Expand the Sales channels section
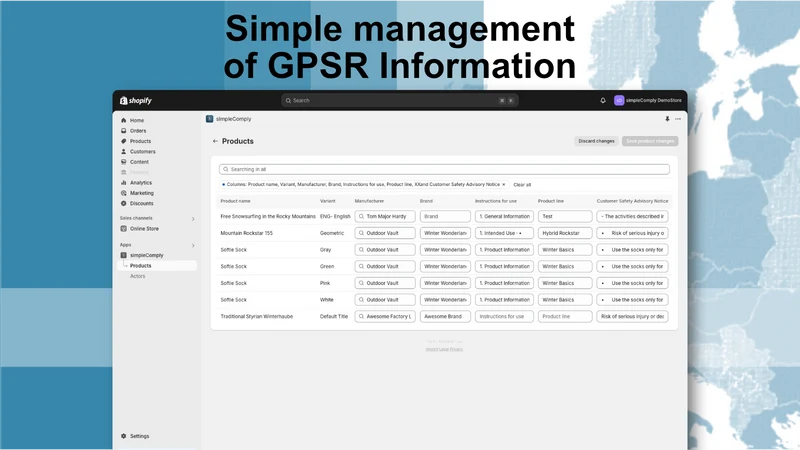This screenshot has width=800, height=450. point(193,219)
